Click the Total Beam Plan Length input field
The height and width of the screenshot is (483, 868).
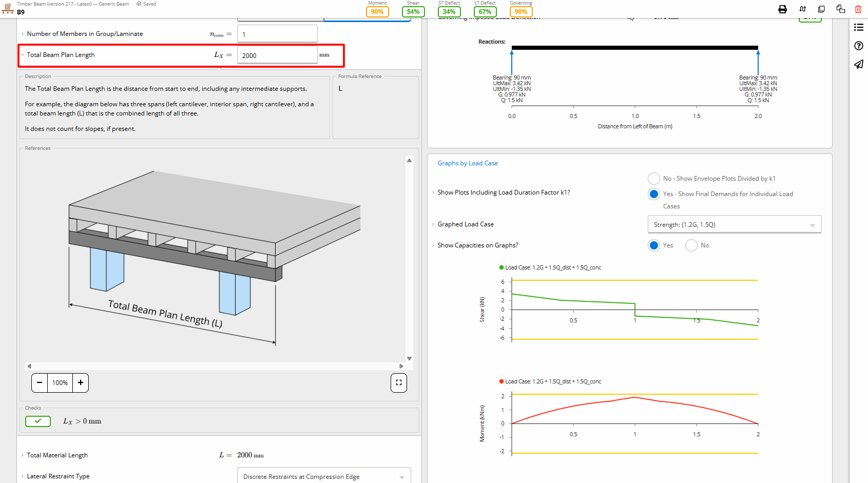point(277,55)
